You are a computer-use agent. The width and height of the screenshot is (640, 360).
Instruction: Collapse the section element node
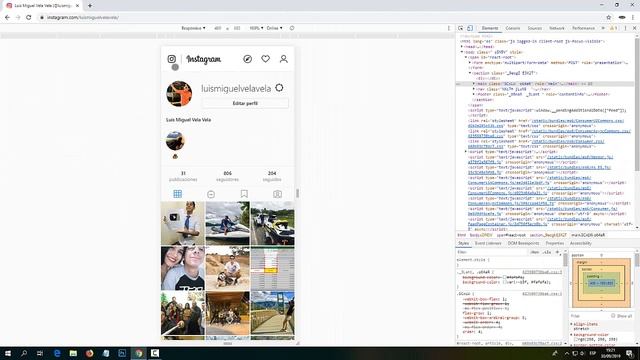(470, 73)
